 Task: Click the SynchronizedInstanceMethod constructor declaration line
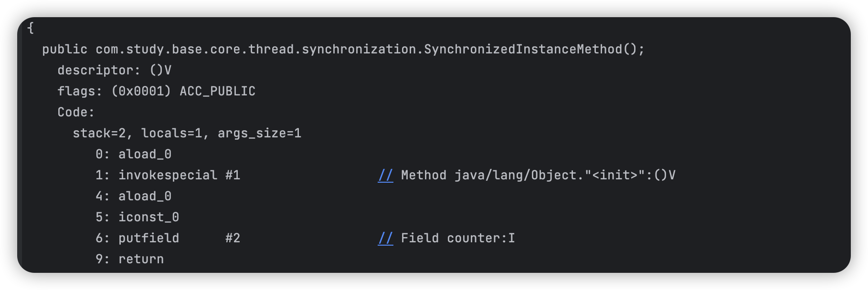[343, 49]
